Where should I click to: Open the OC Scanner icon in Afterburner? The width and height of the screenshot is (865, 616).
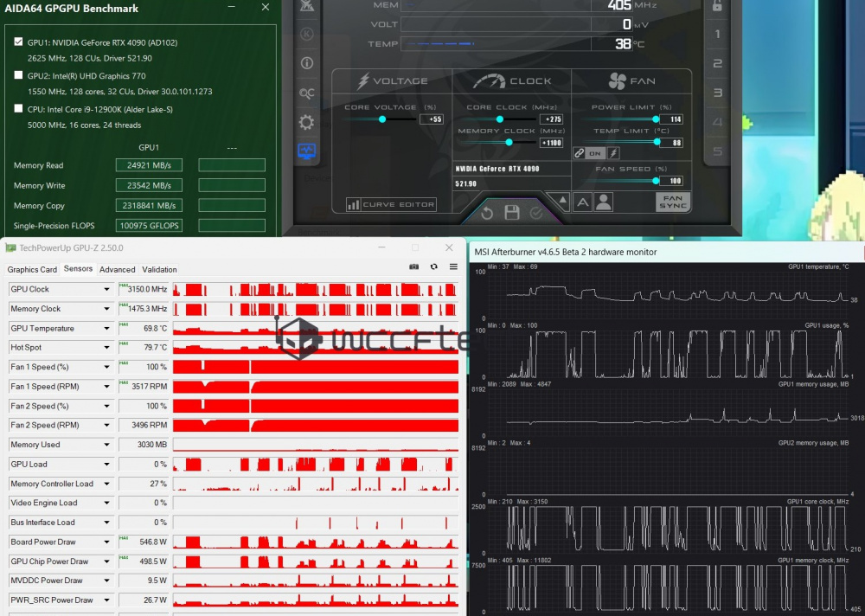pyautogui.click(x=307, y=93)
